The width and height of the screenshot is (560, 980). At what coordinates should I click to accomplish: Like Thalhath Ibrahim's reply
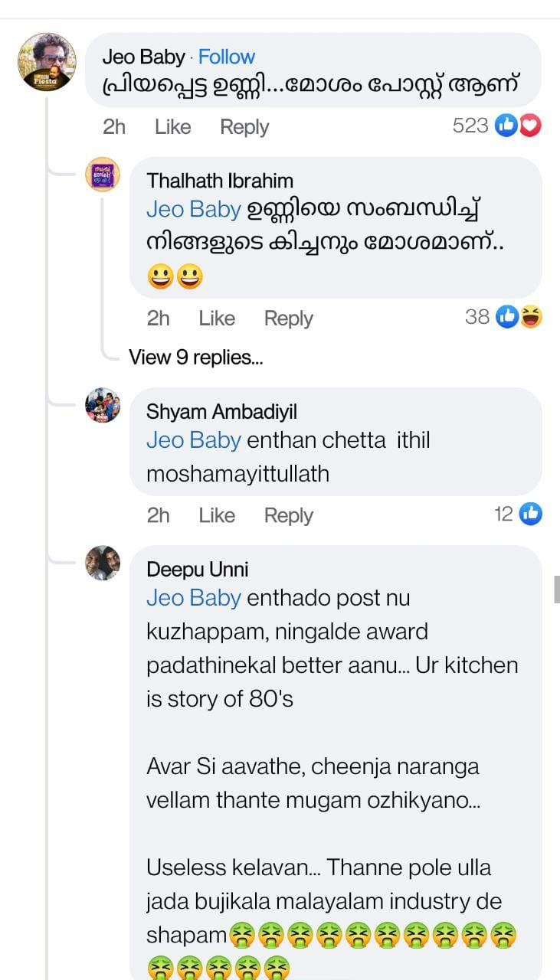click(217, 318)
